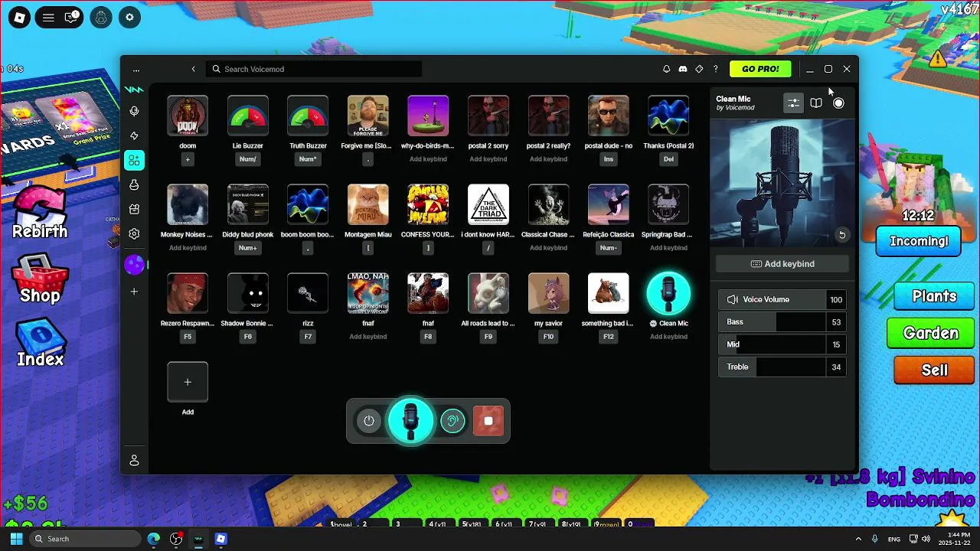Screen dimensions: 980x551
Task: Play the my savior sound
Action: tap(548, 293)
